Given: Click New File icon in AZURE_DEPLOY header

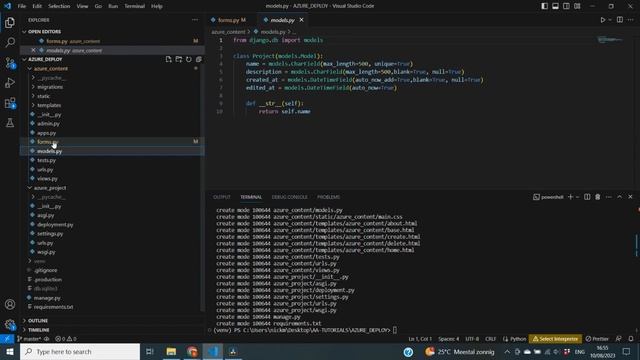Looking at the screenshot, I should (x=169, y=59).
